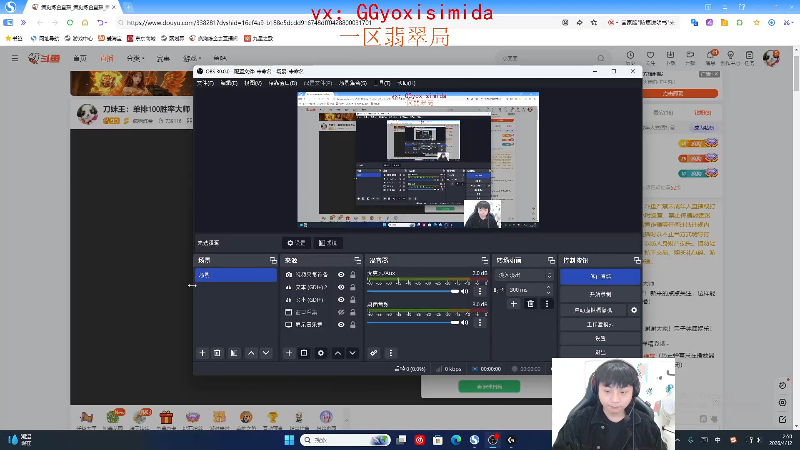Image resolution: width=800 pixels, height=450 pixels.
Task: Open Microsoft Edge from taskbar
Action: 456,440
